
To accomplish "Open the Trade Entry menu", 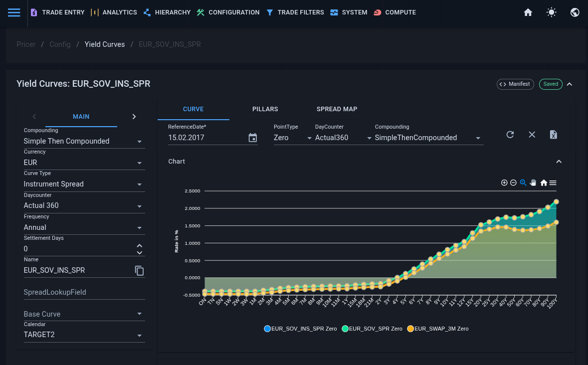I will point(57,12).
